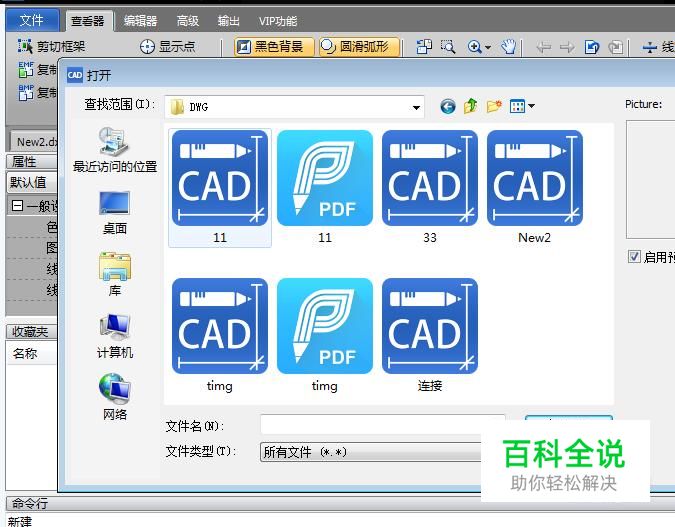The image size is (675, 527).
Task: Click the EMF copy icon
Action: [26, 69]
